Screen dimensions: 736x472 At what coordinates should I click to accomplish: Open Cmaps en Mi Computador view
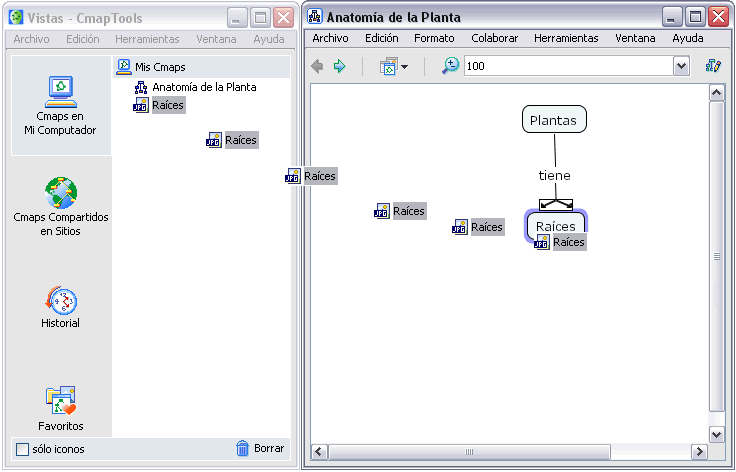click(61, 106)
